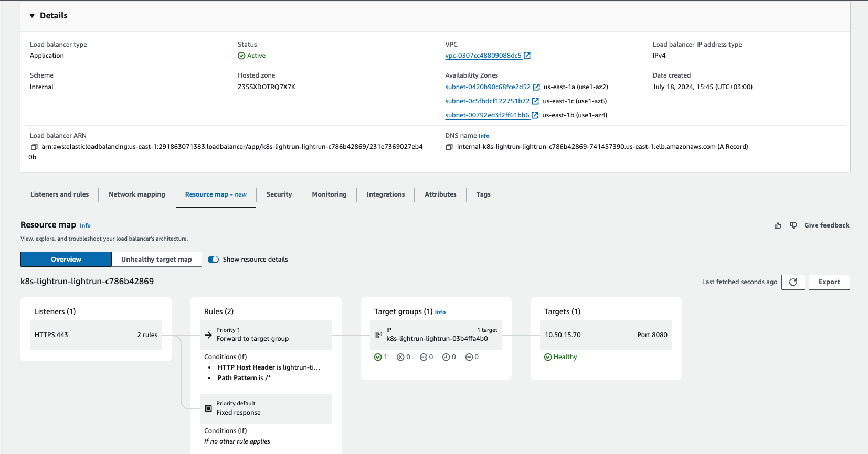Refresh the resource map
The height and width of the screenshot is (454, 868).
pyautogui.click(x=793, y=282)
